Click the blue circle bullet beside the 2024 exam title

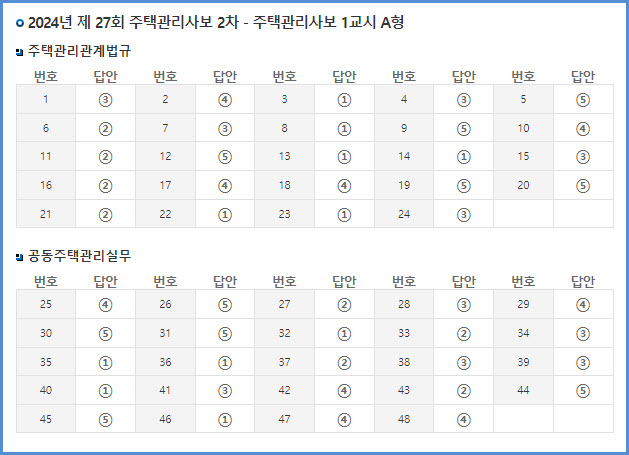coord(20,23)
